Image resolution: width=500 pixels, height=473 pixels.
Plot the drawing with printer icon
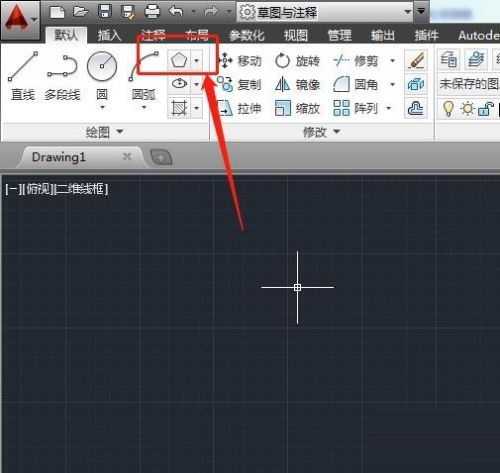[x=152, y=12]
